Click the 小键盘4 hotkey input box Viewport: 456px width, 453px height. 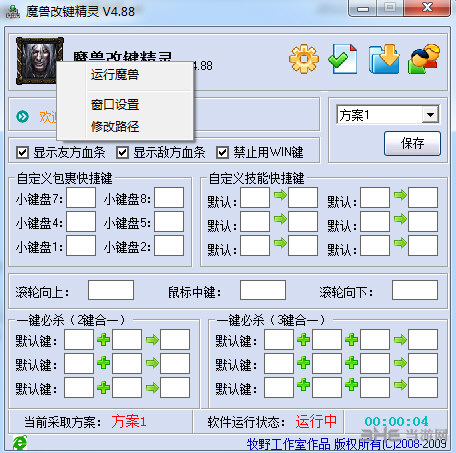coord(81,221)
